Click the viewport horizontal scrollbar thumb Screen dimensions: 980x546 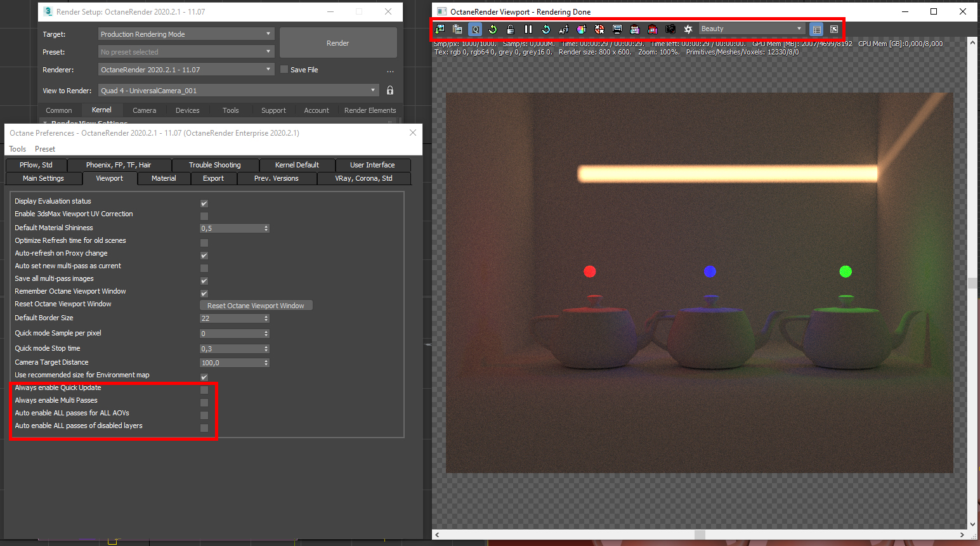pyautogui.click(x=700, y=535)
